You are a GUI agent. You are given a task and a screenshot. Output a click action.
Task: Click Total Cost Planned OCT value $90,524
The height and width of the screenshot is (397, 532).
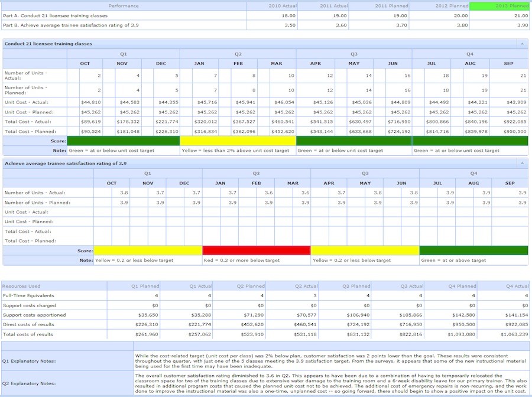pos(91,131)
